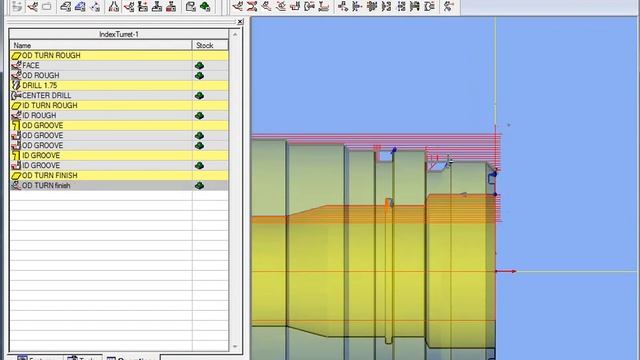Click the operation icon beside CENTER DRILL
This screenshot has width=640, height=360.
(x=16, y=96)
